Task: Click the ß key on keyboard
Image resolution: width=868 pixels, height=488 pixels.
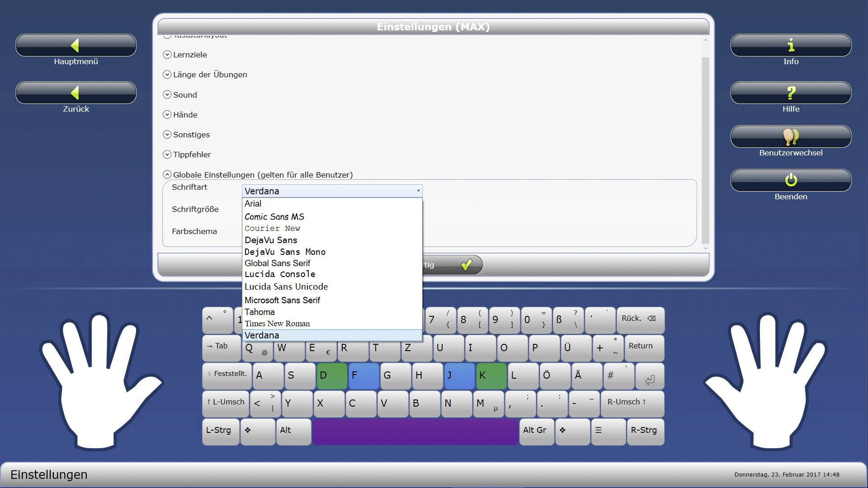Action: [568, 320]
